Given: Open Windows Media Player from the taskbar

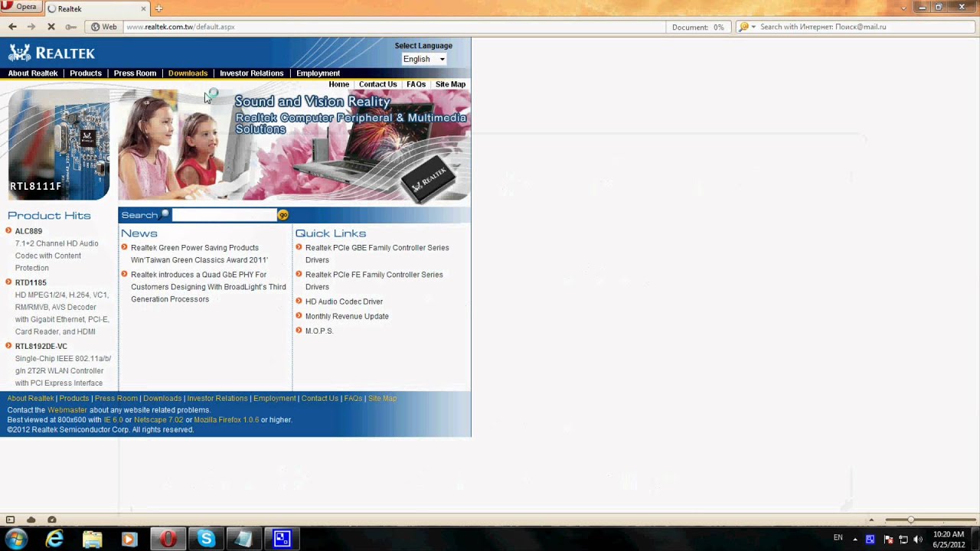Looking at the screenshot, I should (129, 539).
